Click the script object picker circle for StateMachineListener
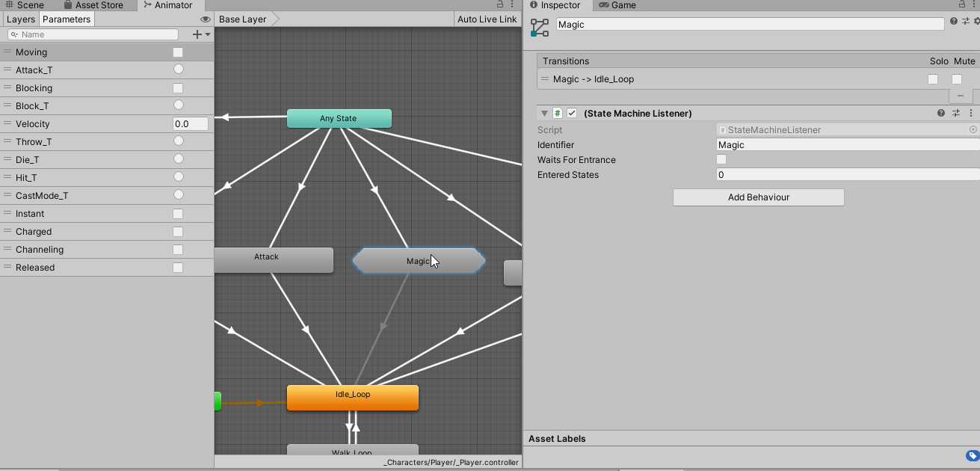 click(x=975, y=129)
